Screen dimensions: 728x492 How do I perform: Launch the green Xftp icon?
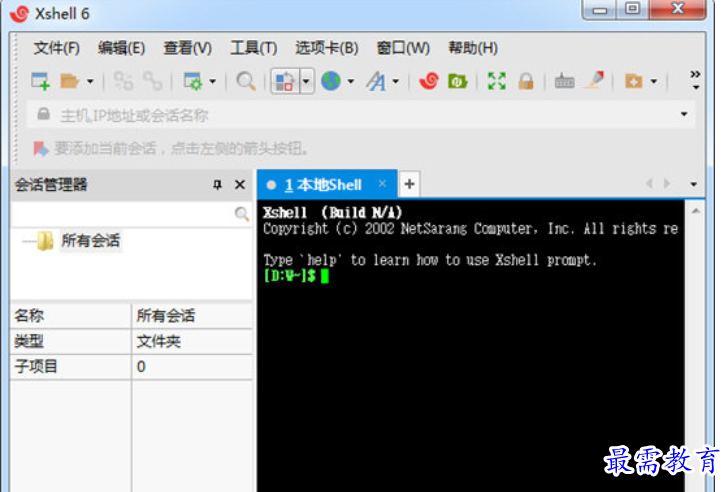[x=457, y=81]
